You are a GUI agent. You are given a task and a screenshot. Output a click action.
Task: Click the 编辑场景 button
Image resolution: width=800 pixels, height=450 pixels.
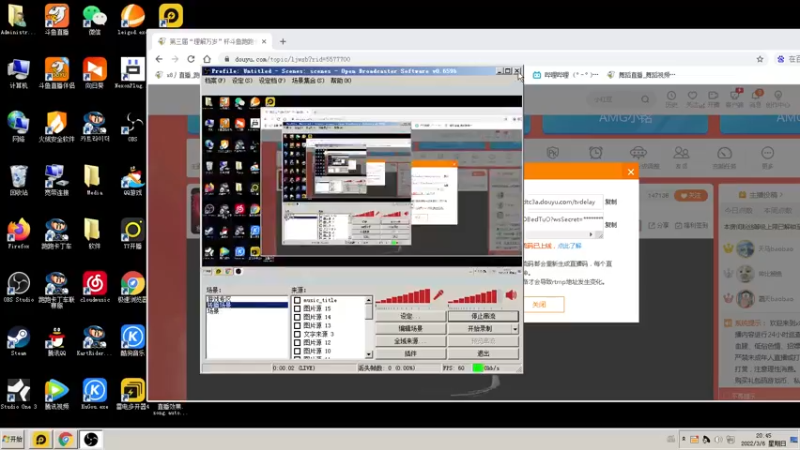[x=410, y=329]
